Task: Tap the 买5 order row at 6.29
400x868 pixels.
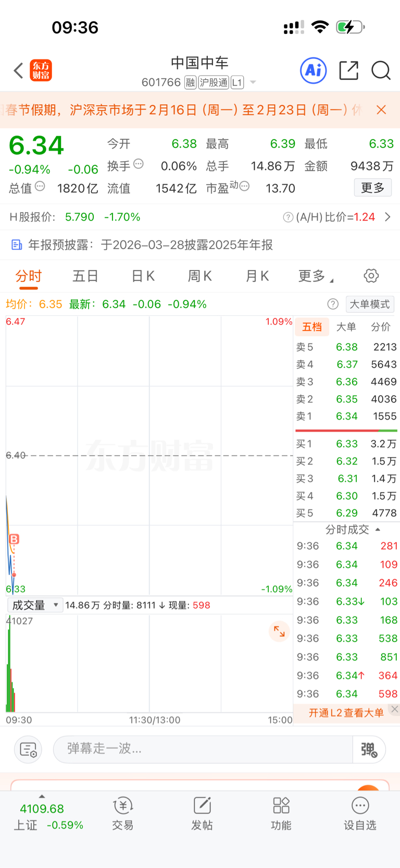Action: 346,513
